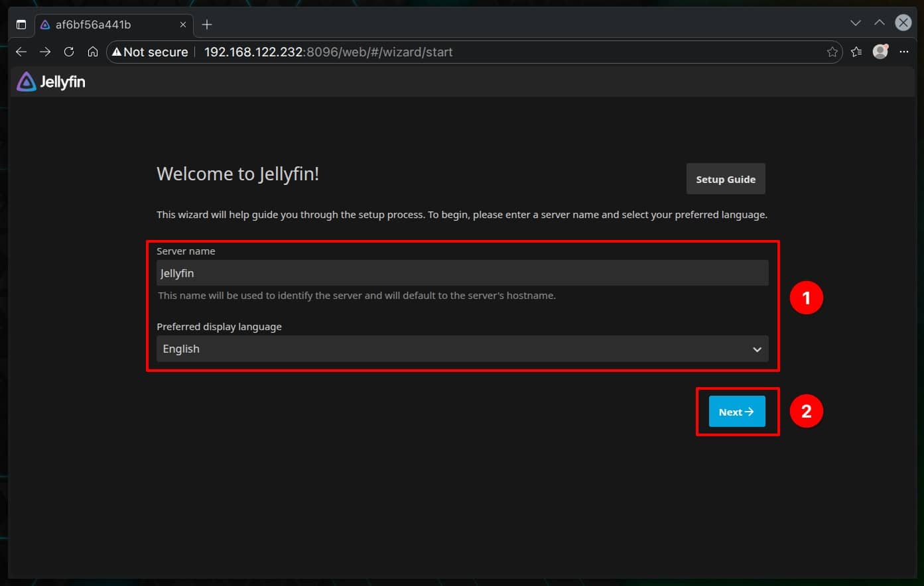
Task: Open the browser extensions icon
Action: pos(856,52)
